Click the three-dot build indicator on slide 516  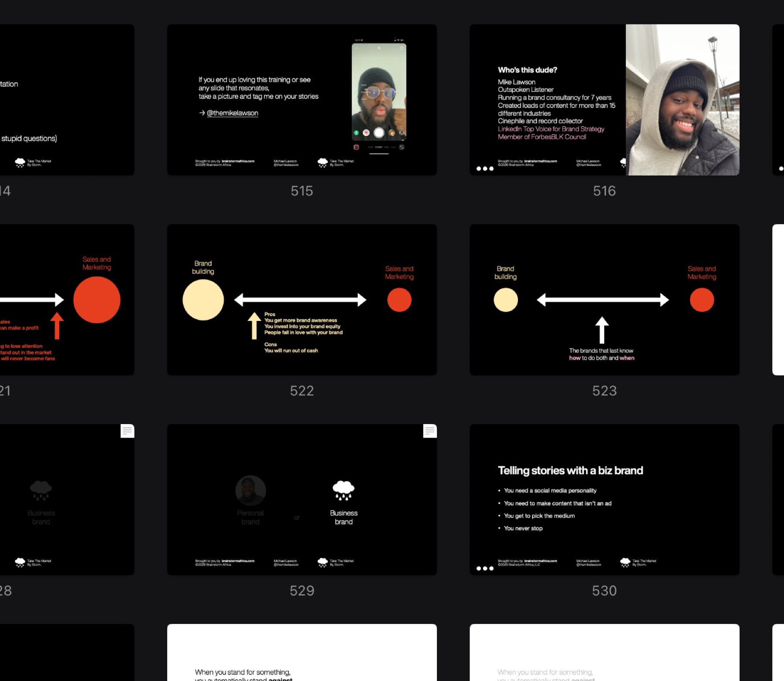coord(485,169)
